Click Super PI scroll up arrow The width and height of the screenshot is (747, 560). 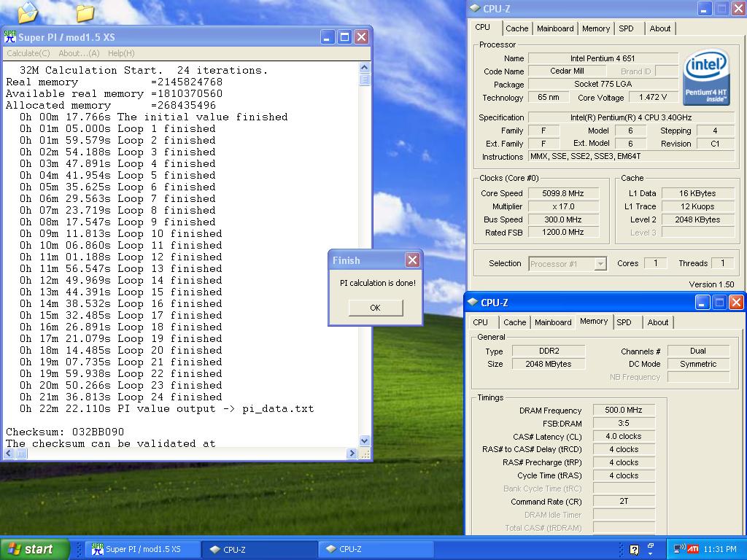(x=365, y=68)
